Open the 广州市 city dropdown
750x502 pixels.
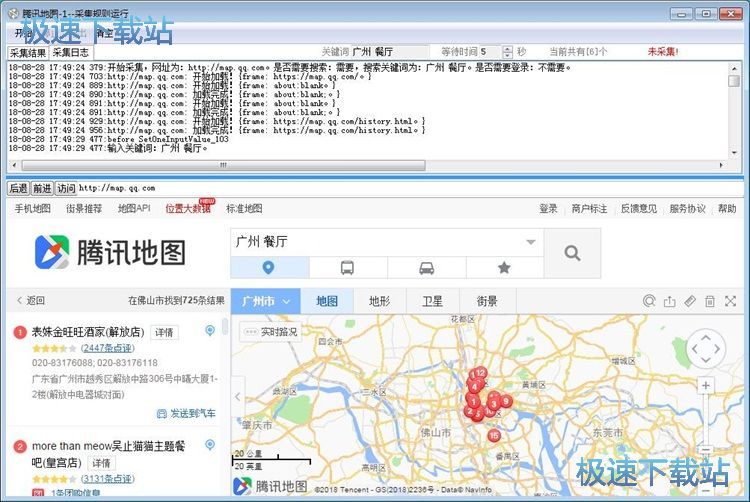[265, 301]
